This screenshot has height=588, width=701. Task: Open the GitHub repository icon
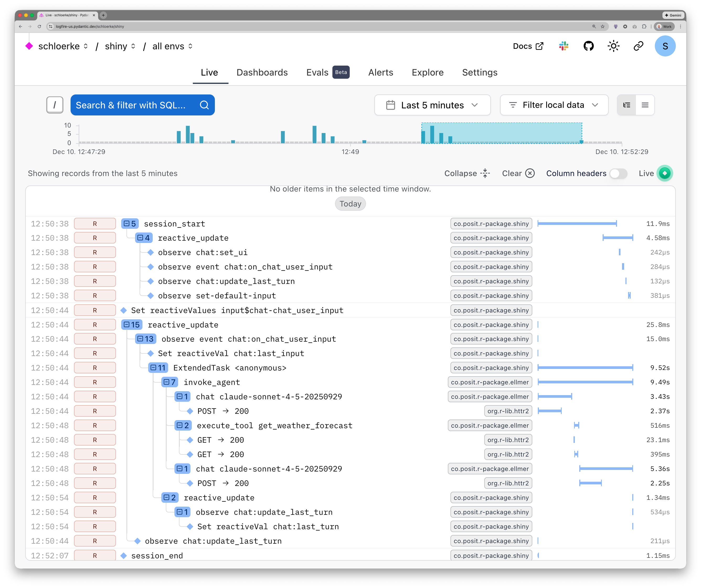tap(588, 46)
